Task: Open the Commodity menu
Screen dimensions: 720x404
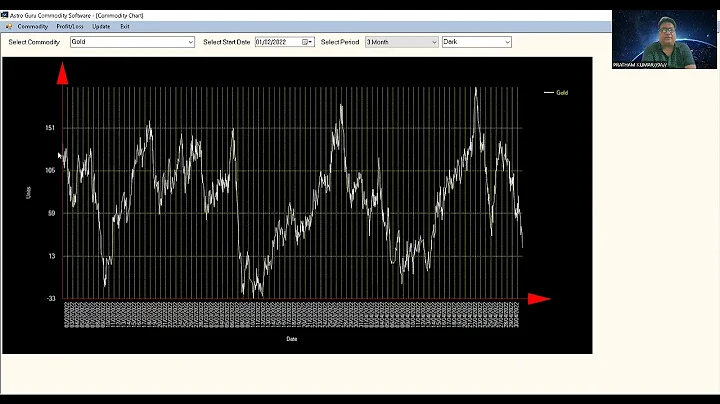Action: pyautogui.click(x=33, y=27)
